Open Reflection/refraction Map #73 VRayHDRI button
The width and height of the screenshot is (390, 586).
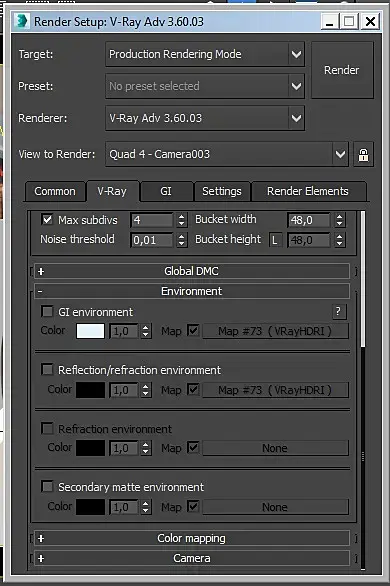point(275,390)
